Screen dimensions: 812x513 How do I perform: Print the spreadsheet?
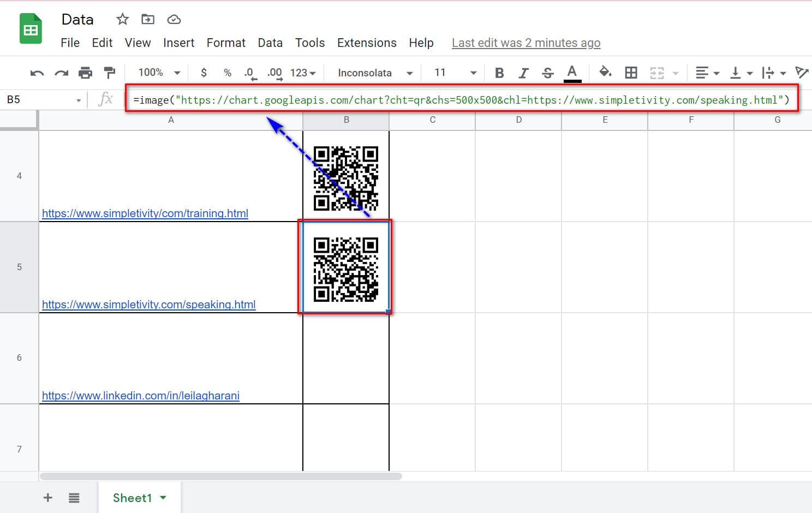tap(85, 73)
